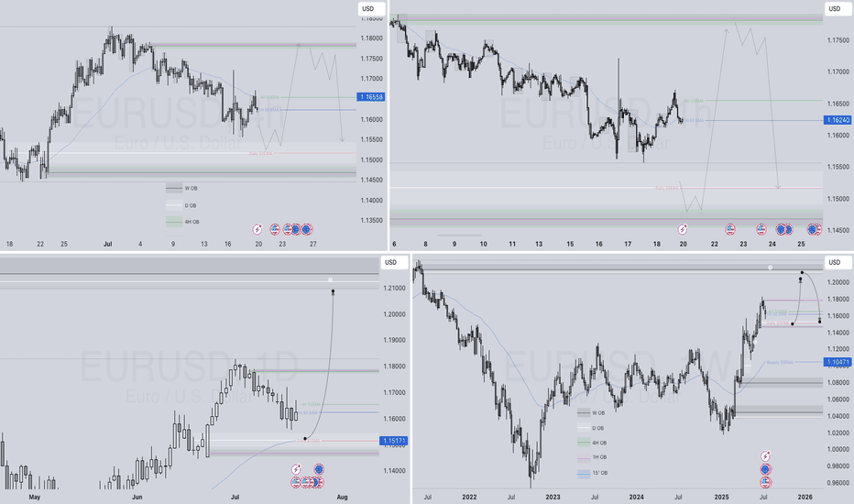The image size is (854, 504).
Task: Select the 15' OB legend swatch on the 1W chart
Action: click(x=584, y=473)
